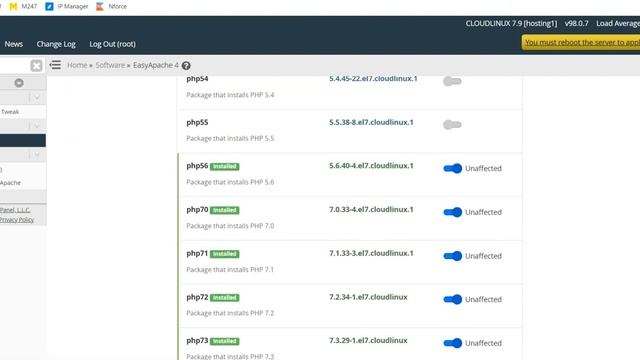Click the CLOUDLINUX 7.9 [hosting1] server label
Screen dimensions: 640x360
pyautogui.click(x=511, y=24)
